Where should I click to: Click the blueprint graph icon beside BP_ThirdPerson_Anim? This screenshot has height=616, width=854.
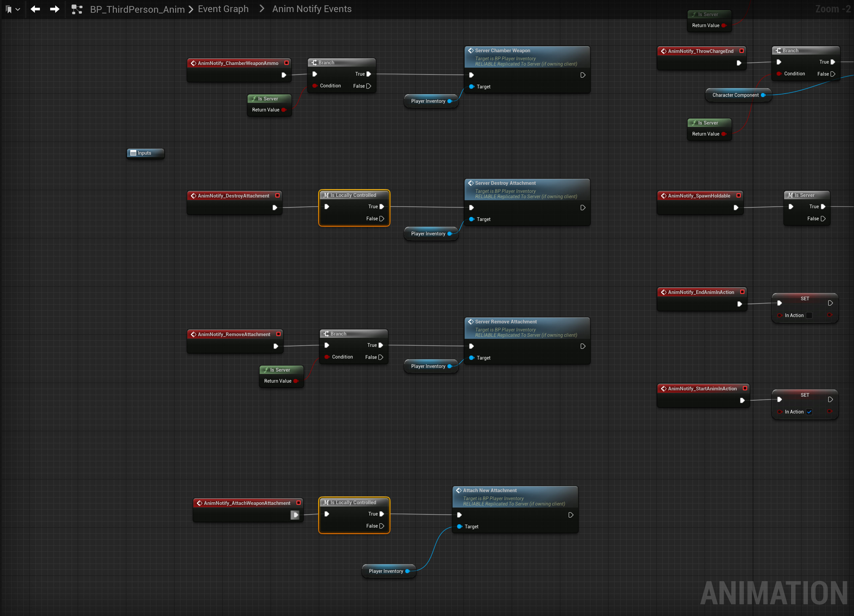(x=77, y=9)
